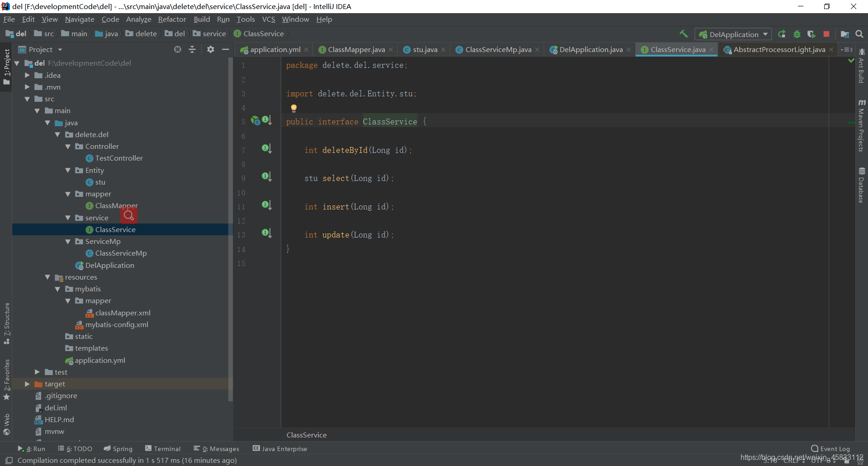Click the implementation gutter icon for insert method

click(x=267, y=205)
